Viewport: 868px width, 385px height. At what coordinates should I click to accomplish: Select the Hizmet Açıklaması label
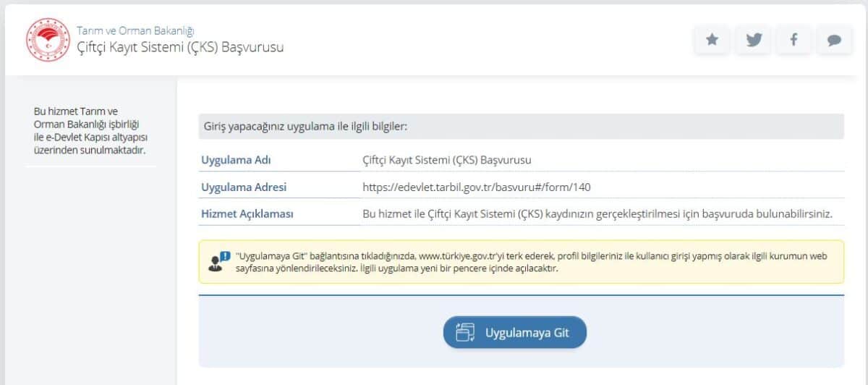point(247,214)
